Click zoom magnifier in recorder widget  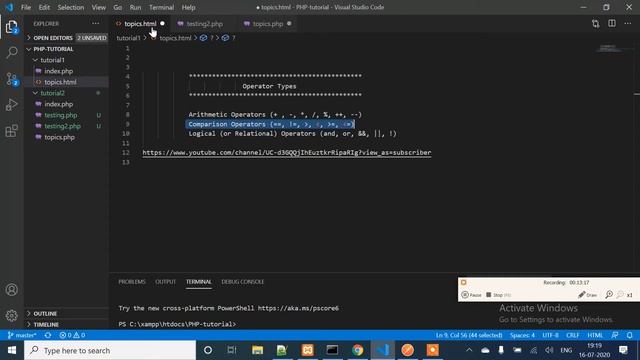tap(609, 295)
